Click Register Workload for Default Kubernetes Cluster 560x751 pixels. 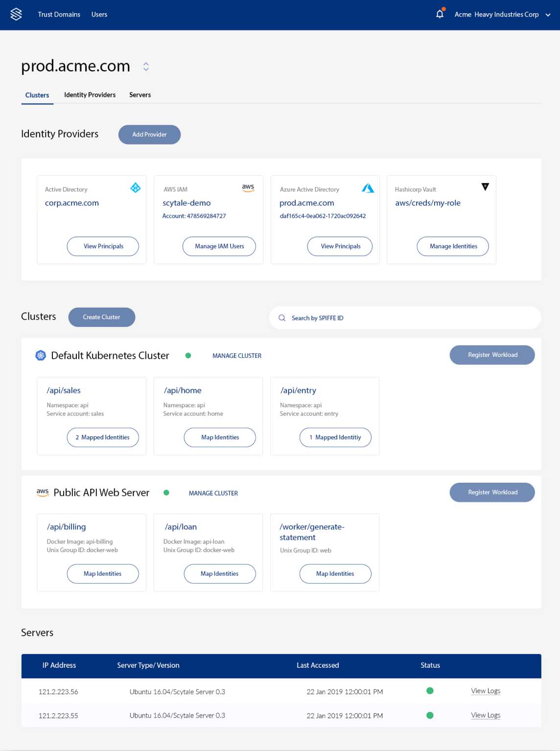click(492, 355)
